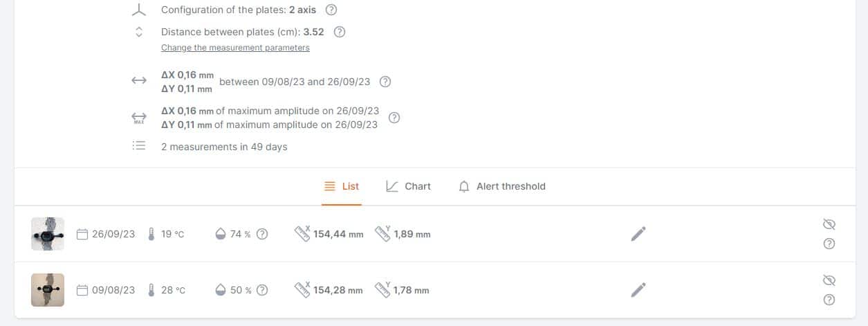The width and height of the screenshot is (868, 326).
Task: Edit the 09/08/23 measurement with pencil icon
Action: [638, 290]
